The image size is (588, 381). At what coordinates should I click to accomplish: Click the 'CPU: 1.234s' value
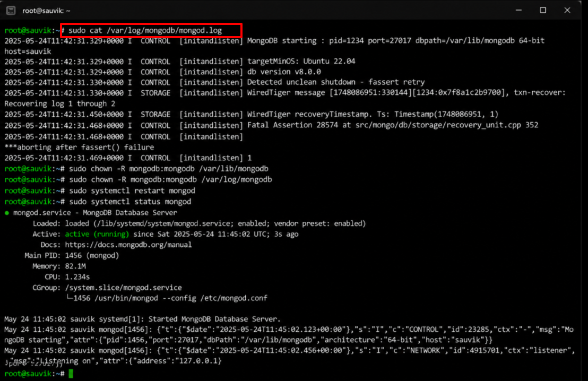[x=77, y=277]
